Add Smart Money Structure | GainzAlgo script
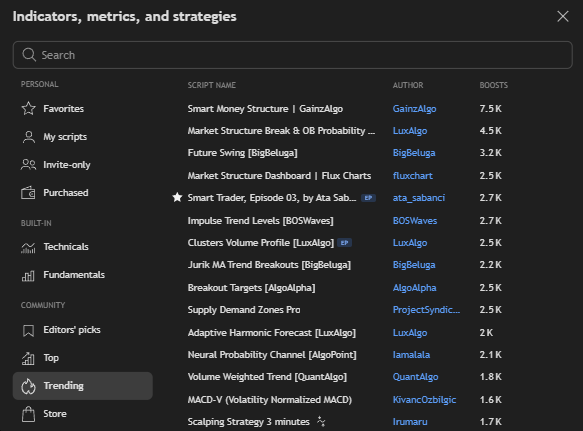The height and width of the screenshot is (431, 583). [x=265, y=109]
